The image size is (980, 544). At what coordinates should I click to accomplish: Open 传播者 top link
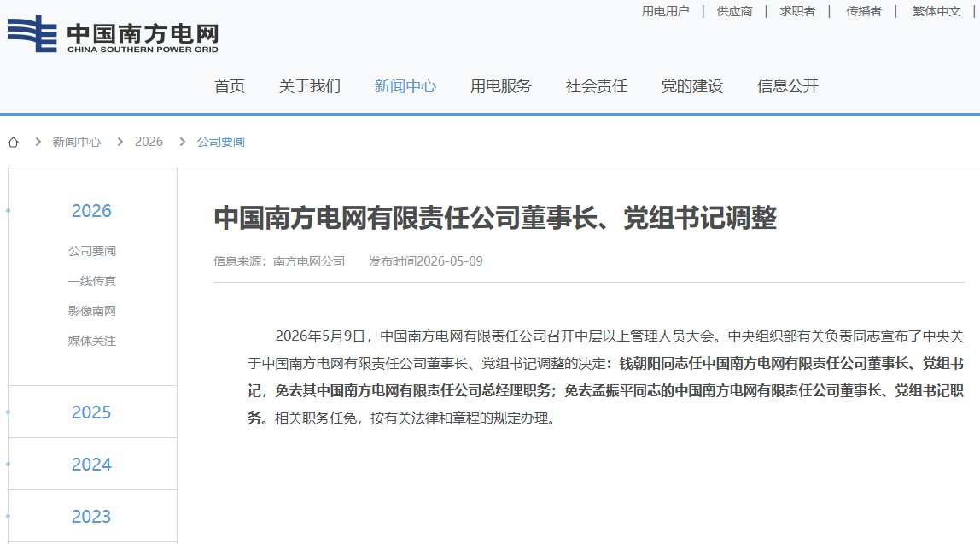pyautogui.click(x=864, y=11)
